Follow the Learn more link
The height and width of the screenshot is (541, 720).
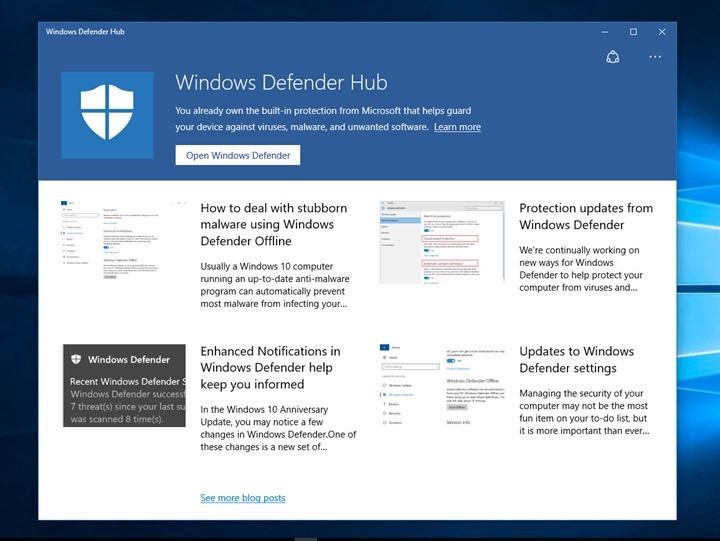point(457,128)
